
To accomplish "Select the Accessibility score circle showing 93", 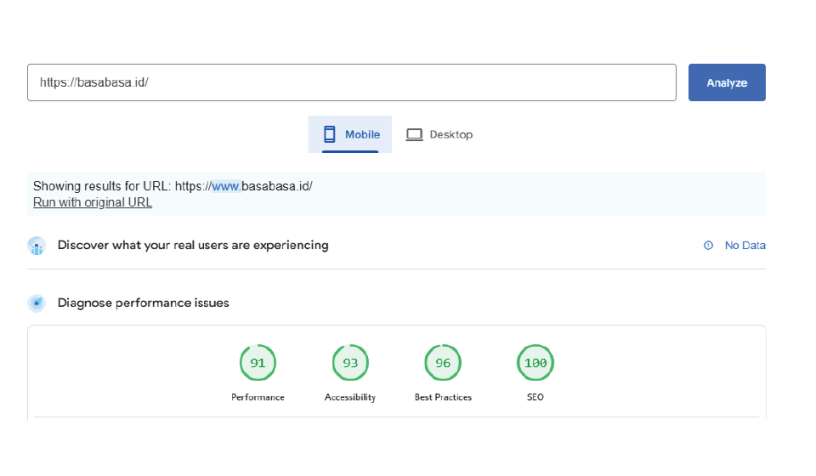I will pyautogui.click(x=350, y=363).
